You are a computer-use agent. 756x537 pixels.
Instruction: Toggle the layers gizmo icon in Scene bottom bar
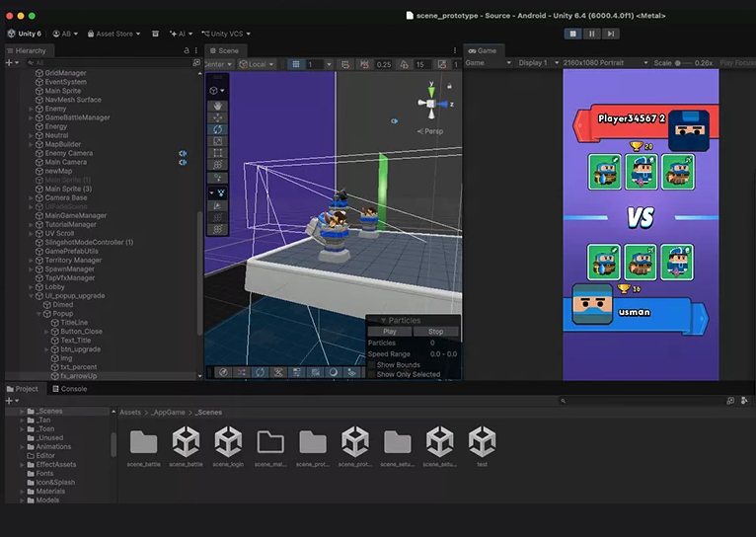(351, 372)
